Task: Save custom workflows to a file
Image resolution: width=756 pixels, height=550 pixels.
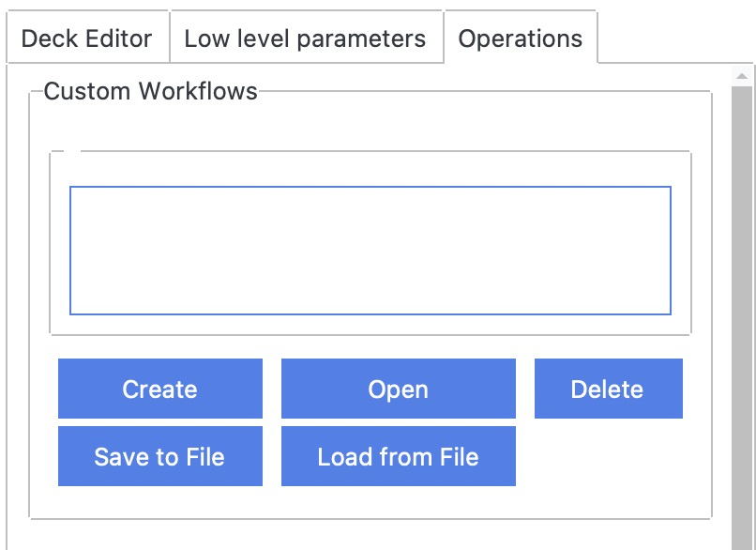Action: tap(159, 456)
